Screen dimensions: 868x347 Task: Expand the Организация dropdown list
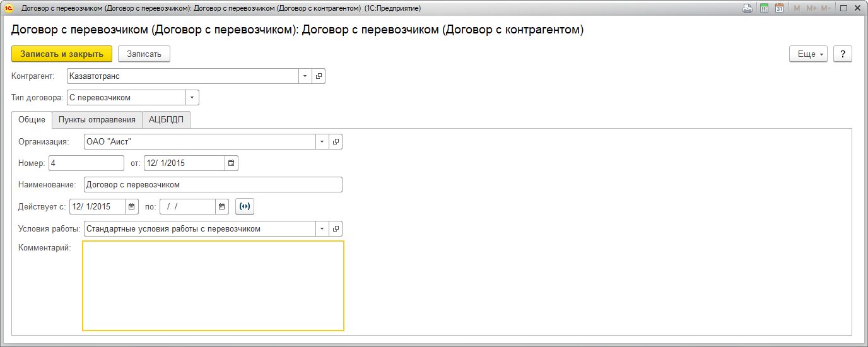point(322,142)
